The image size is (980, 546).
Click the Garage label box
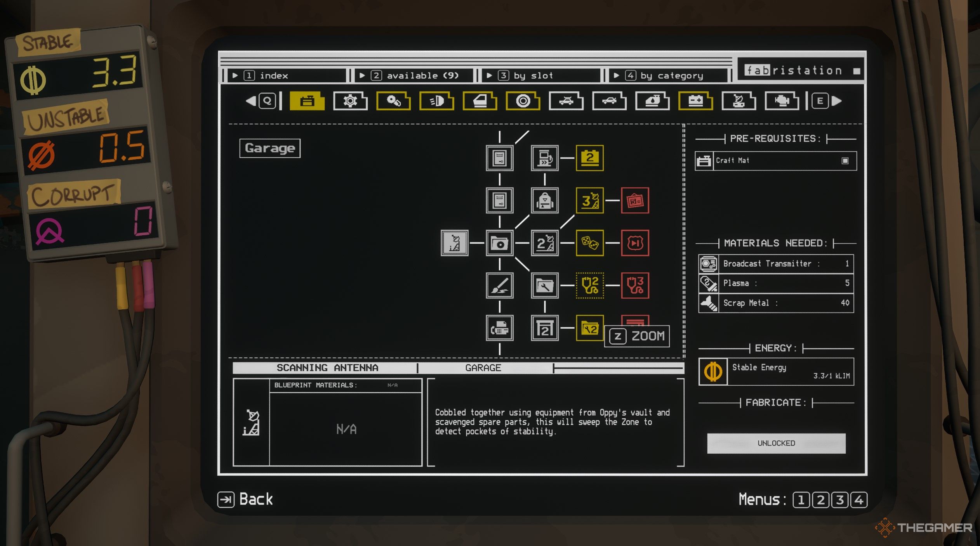(270, 148)
